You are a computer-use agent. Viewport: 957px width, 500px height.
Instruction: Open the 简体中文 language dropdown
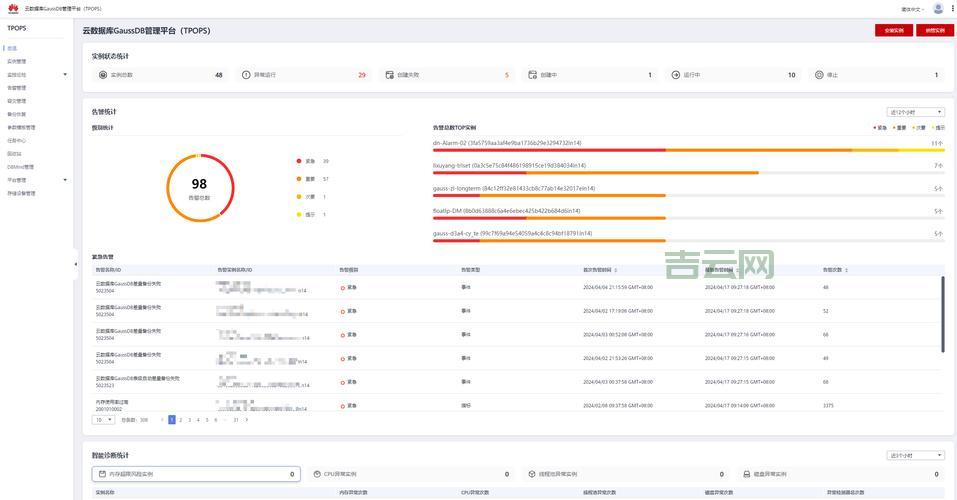pyautogui.click(x=913, y=8)
